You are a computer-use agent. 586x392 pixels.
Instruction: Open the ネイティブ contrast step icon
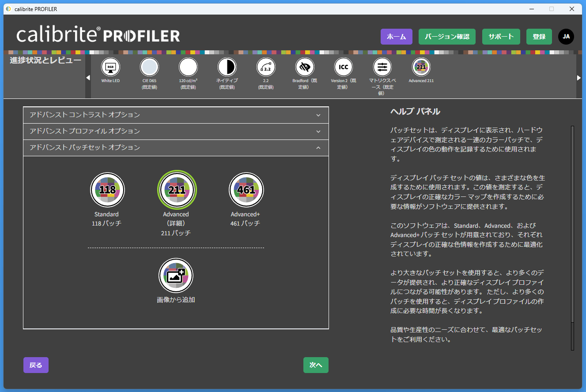(x=227, y=68)
